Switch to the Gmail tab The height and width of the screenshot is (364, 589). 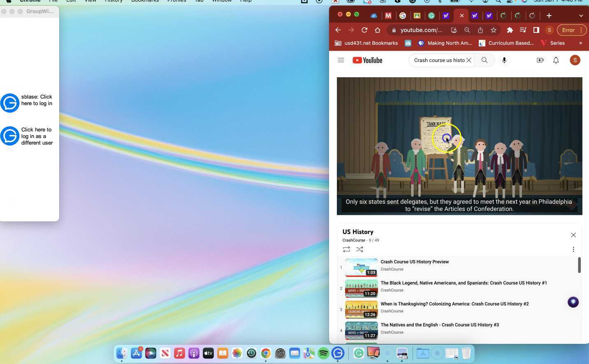388,16
